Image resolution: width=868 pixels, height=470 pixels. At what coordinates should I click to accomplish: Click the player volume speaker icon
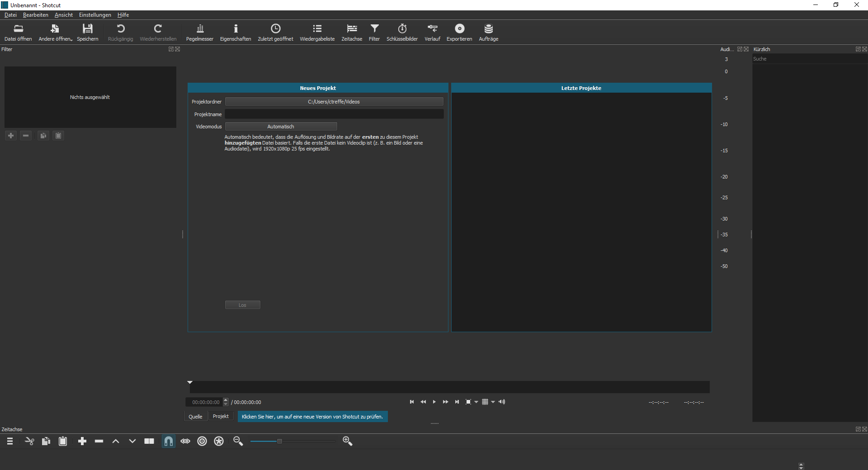pos(502,402)
